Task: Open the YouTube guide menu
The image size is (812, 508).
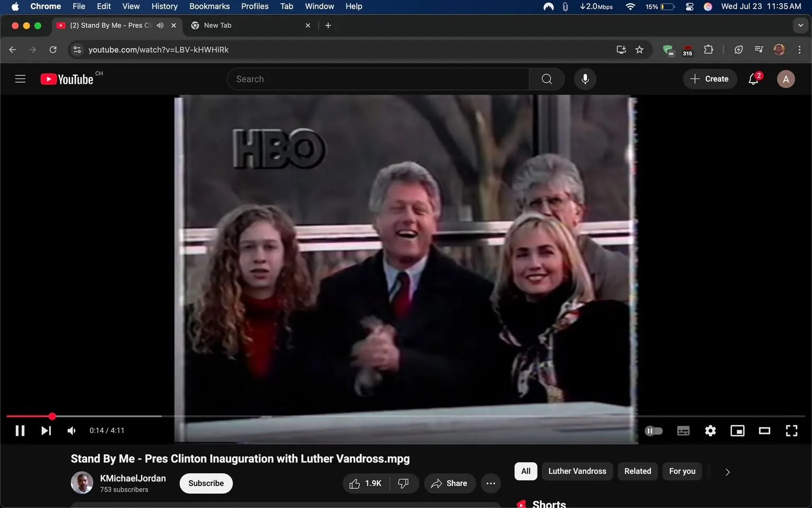Action: pos(20,78)
